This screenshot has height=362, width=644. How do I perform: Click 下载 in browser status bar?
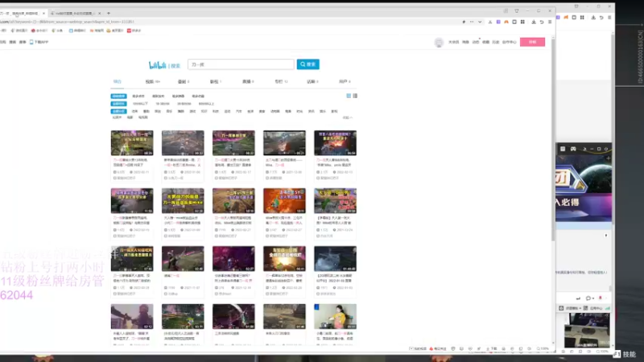pyautogui.click(x=492, y=348)
